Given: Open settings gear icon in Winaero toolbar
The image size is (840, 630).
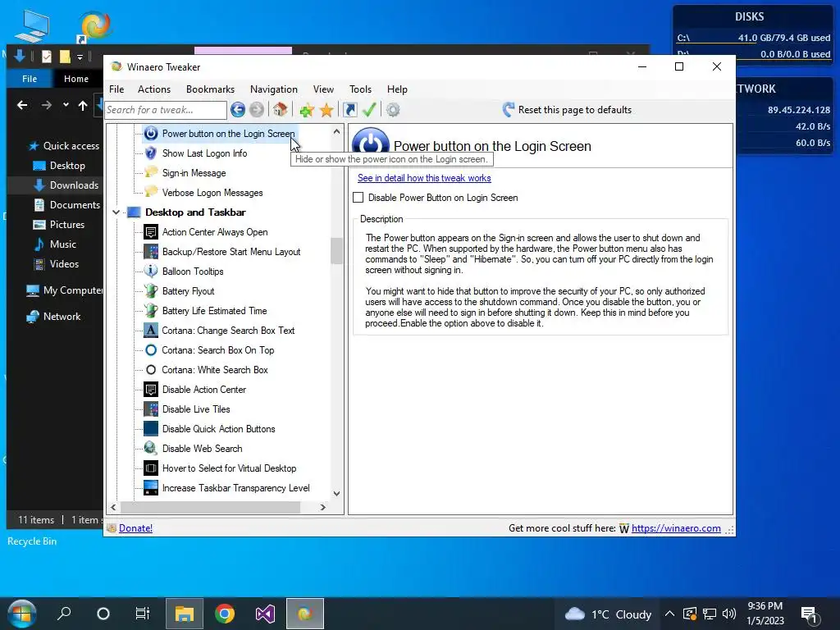Looking at the screenshot, I should click(393, 110).
